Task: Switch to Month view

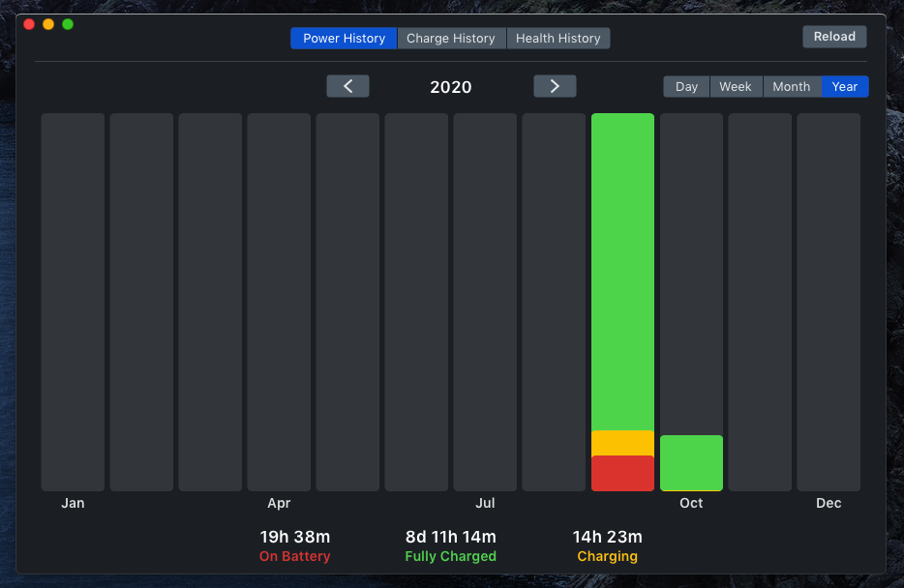Action: 791,86
